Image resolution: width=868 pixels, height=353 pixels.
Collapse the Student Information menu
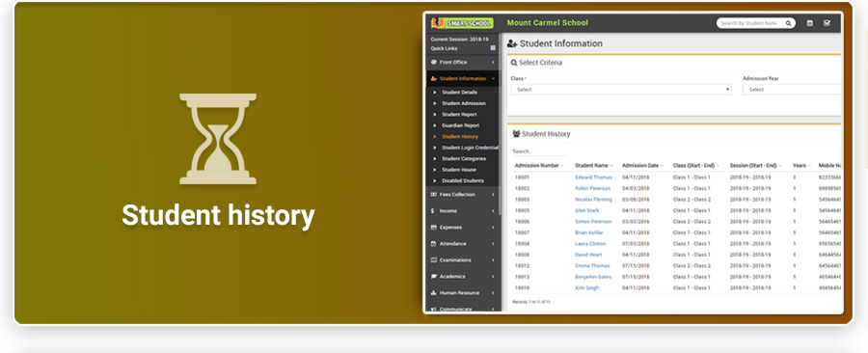[x=462, y=78]
